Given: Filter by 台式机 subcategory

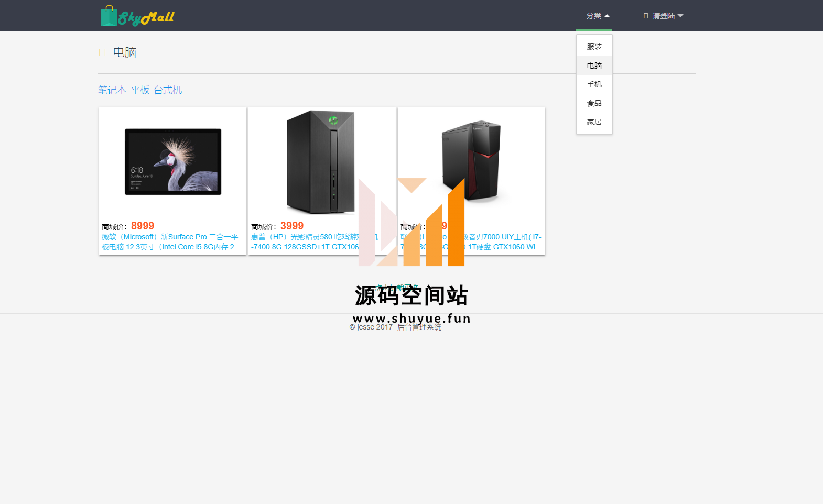Looking at the screenshot, I should coord(168,90).
